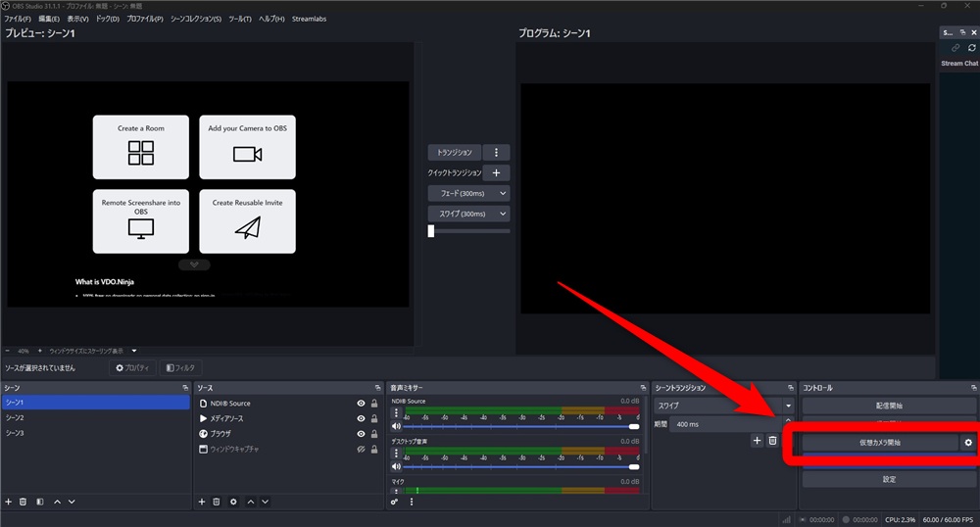The height and width of the screenshot is (527, 980).
Task: Open スワイプ(300ms) quick transition dropdown
Action: point(468,214)
